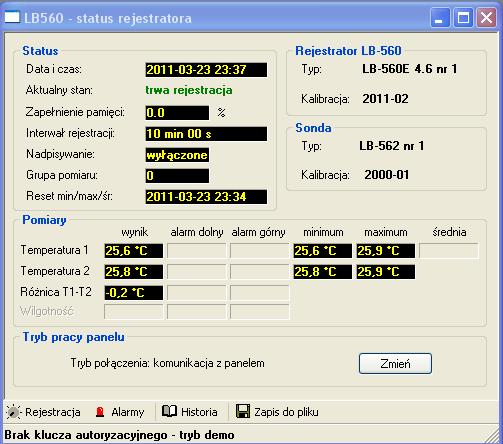Click the 'średnia' column header
The height and width of the screenshot is (444, 503).
click(449, 232)
